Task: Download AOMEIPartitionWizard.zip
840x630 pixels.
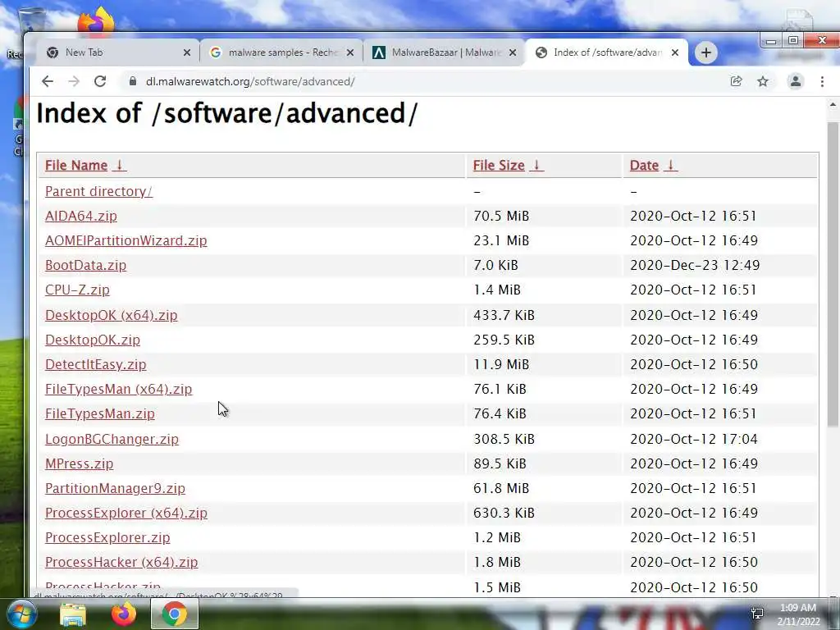Action: click(126, 240)
